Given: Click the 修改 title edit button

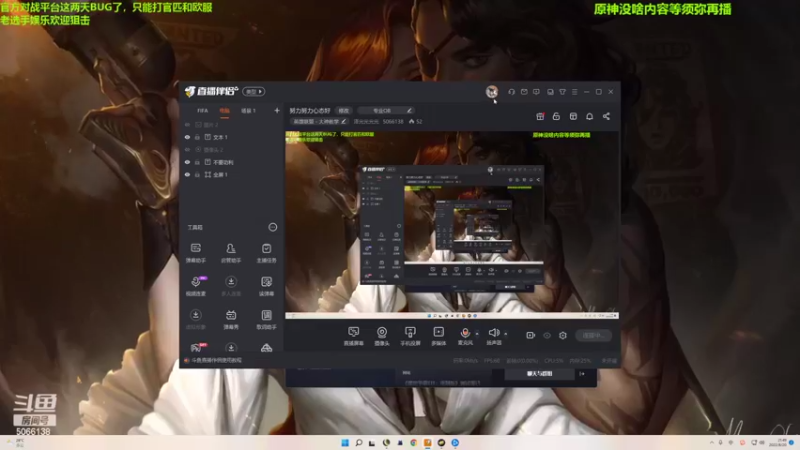Looking at the screenshot, I should [344, 111].
